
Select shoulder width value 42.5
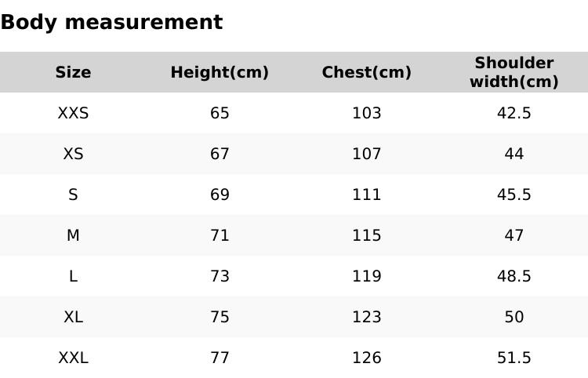(514, 114)
